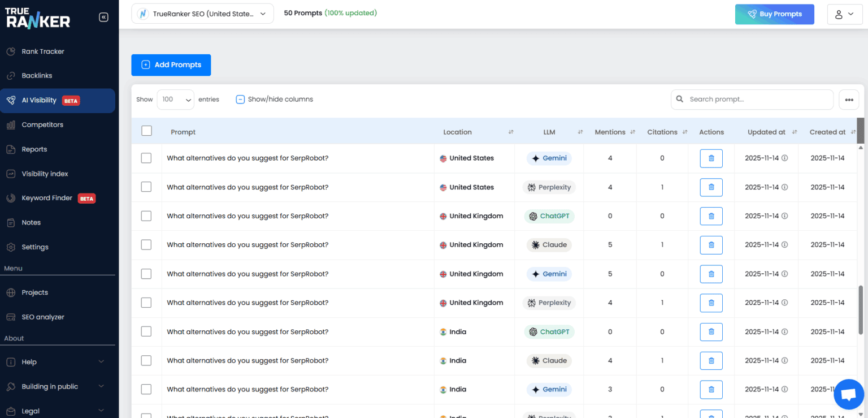Click the Buy Prompts button

[x=774, y=14]
